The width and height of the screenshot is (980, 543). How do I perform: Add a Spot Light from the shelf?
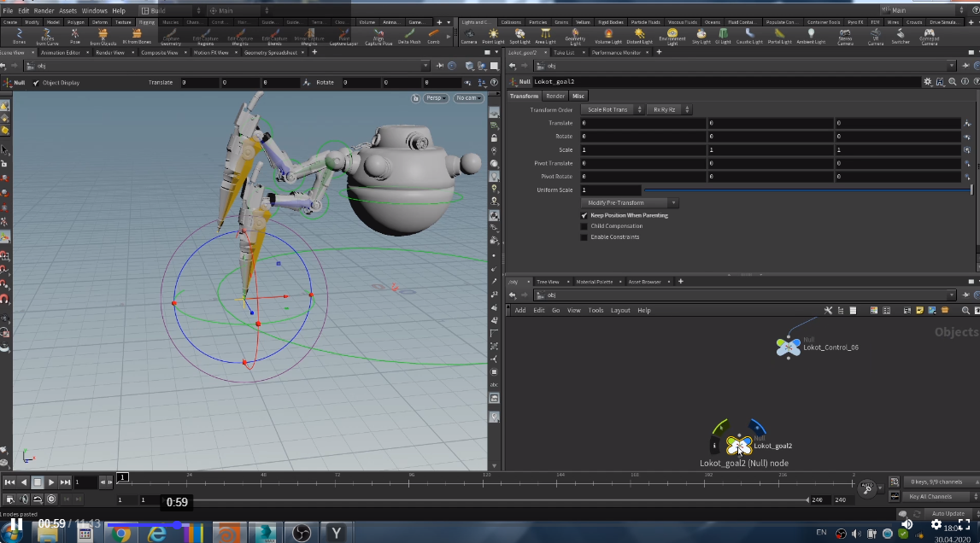(519, 35)
